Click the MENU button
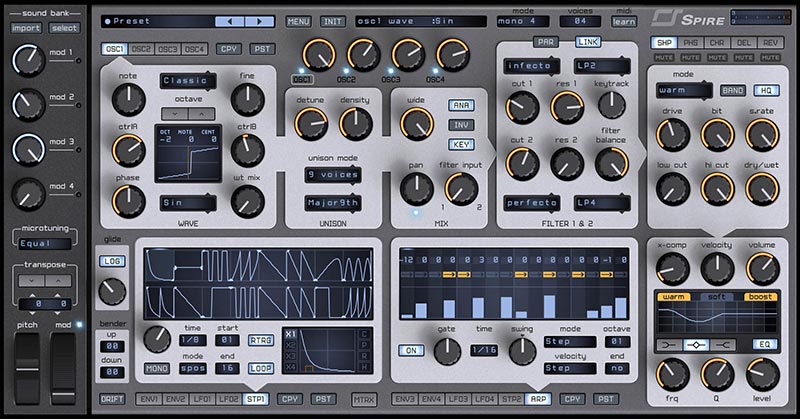 [298, 20]
